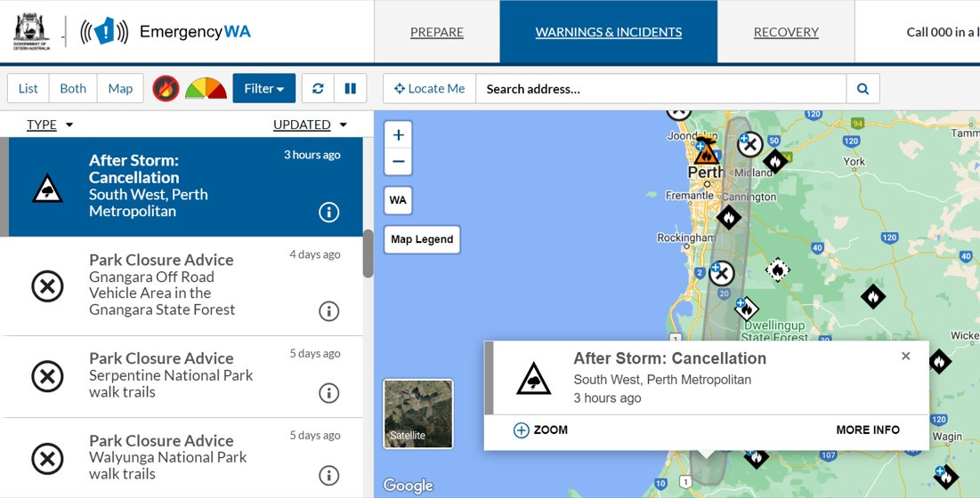Click fire marker east of Midland
Image resolution: width=980 pixels, height=498 pixels.
coord(775,162)
